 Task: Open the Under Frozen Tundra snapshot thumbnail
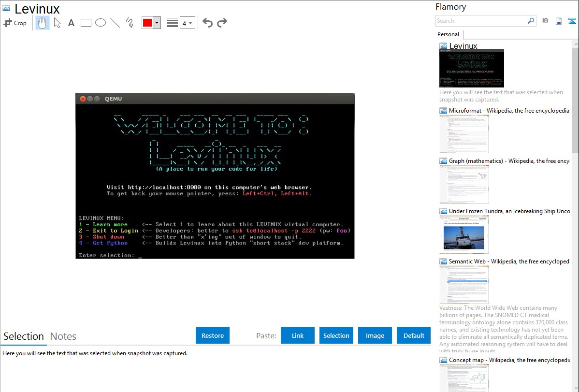[464, 234]
